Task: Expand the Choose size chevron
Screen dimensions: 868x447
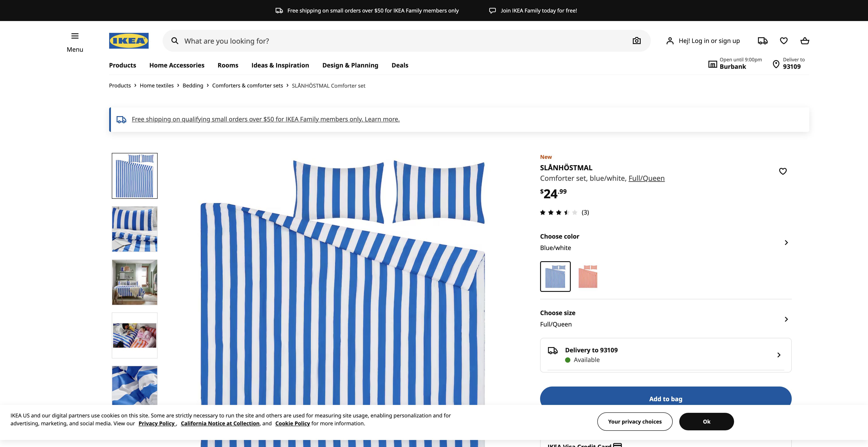Action: [786, 319]
